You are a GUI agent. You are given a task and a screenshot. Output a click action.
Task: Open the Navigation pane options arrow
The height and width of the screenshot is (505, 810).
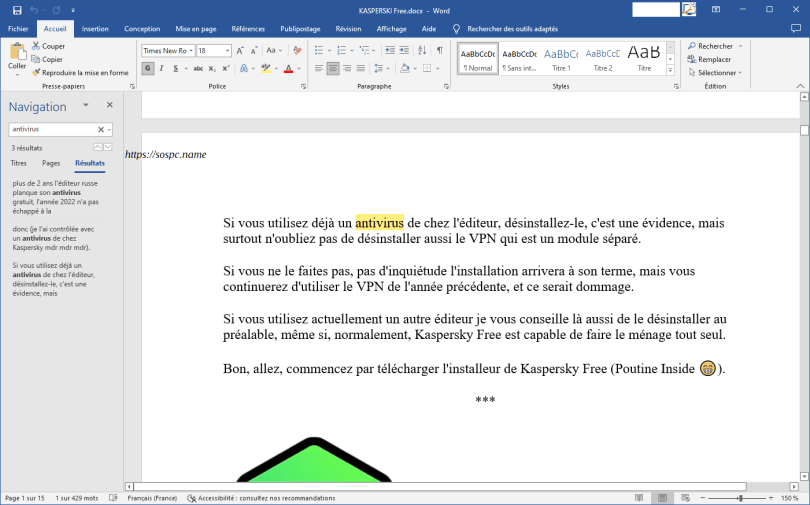pos(86,105)
